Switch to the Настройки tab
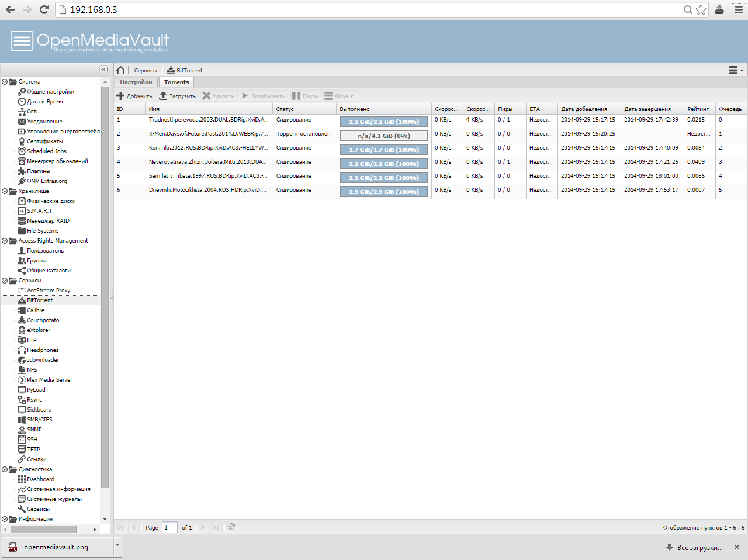The width and height of the screenshot is (748, 560). [x=136, y=82]
